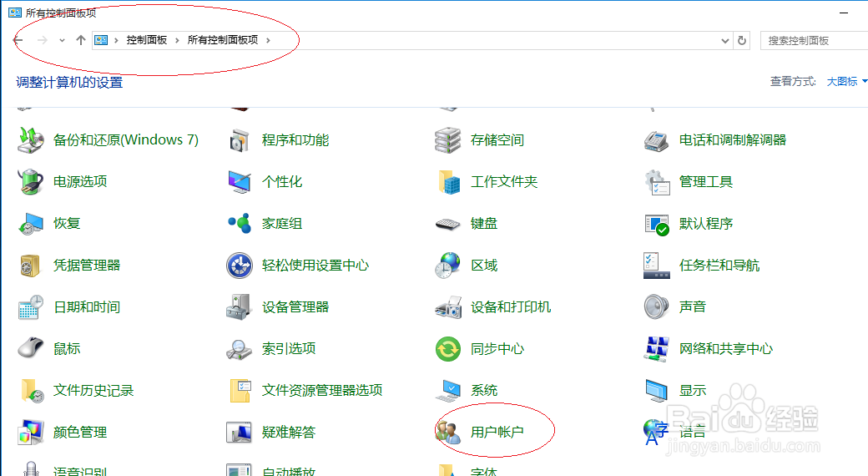Open the 声音 speaker icon

tap(657, 306)
